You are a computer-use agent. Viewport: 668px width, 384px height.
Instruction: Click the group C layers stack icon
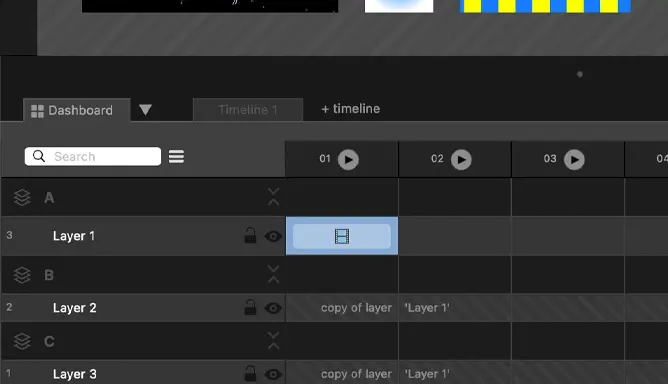pos(22,341)
